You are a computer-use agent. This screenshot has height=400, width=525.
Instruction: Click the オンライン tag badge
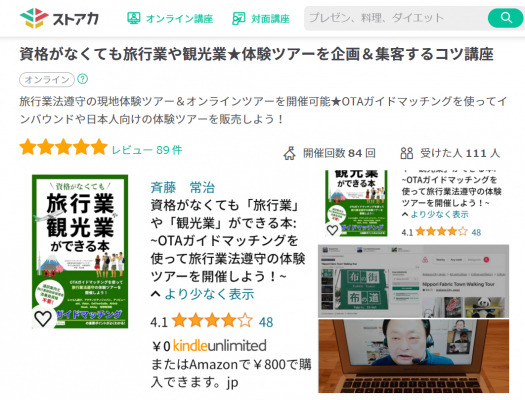tap(47, 80)
